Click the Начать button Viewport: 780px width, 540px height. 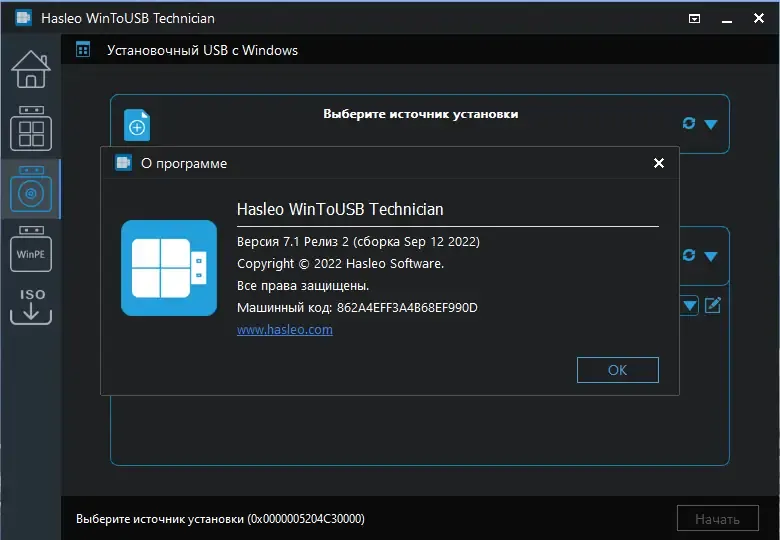[717, 519]
